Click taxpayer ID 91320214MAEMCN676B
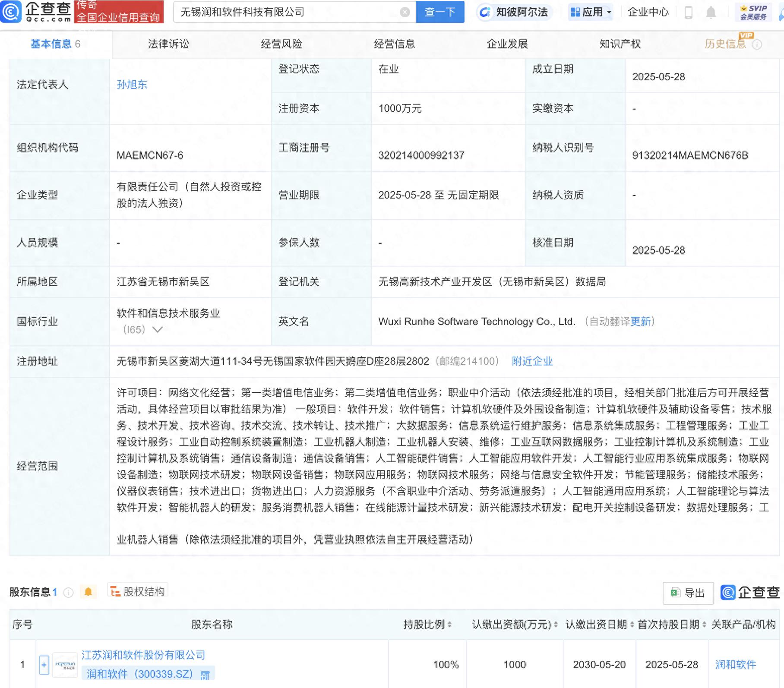This screenshot has height=688, width=784. click(690, 155)
